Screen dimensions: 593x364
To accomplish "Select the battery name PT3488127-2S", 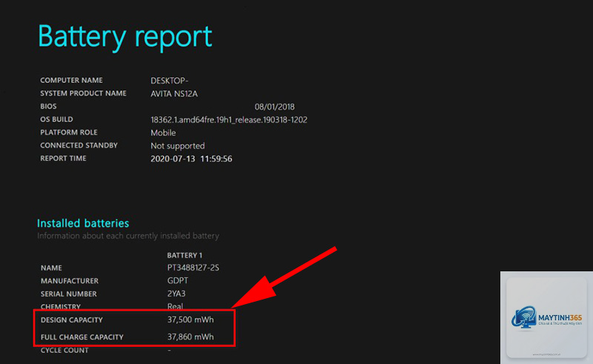I will coord(193,268).
